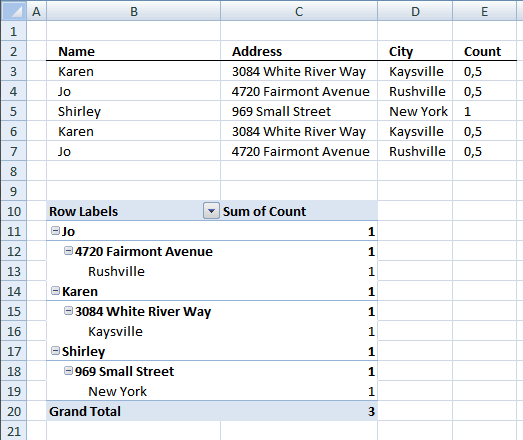Collapse the 3084 White River Way subgroup

pyautogui.click(x=68, y=311)
